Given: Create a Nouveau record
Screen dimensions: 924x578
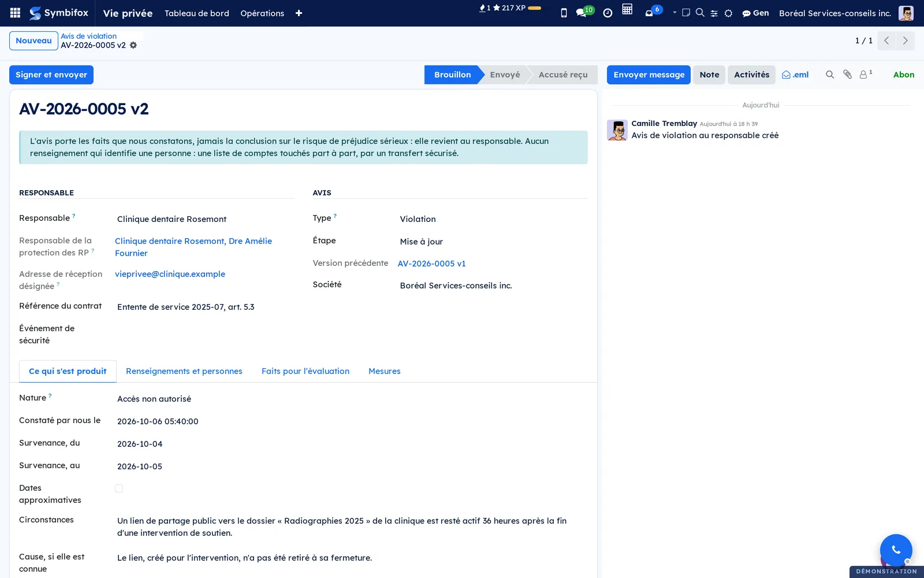Looking at the screenshot, I should (33, 40).
